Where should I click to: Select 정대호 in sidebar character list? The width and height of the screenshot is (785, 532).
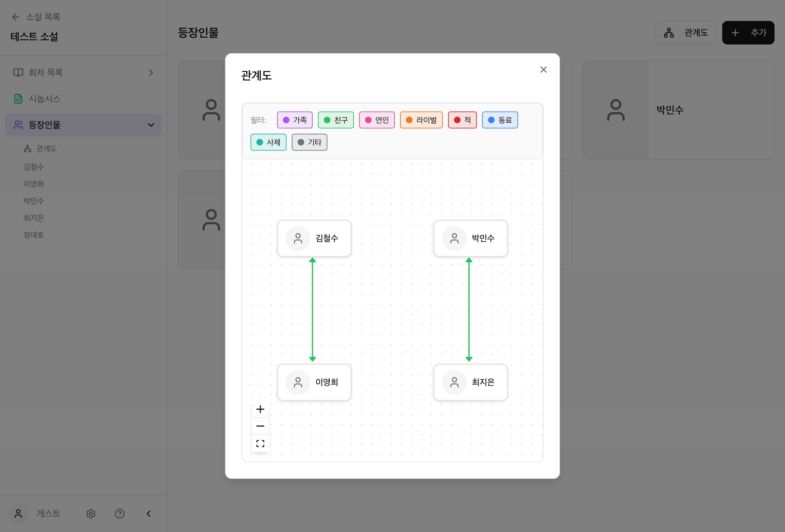[33, 235]
